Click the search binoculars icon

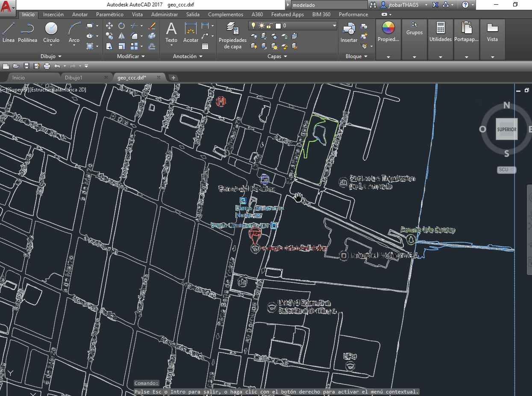click(373, 5)
